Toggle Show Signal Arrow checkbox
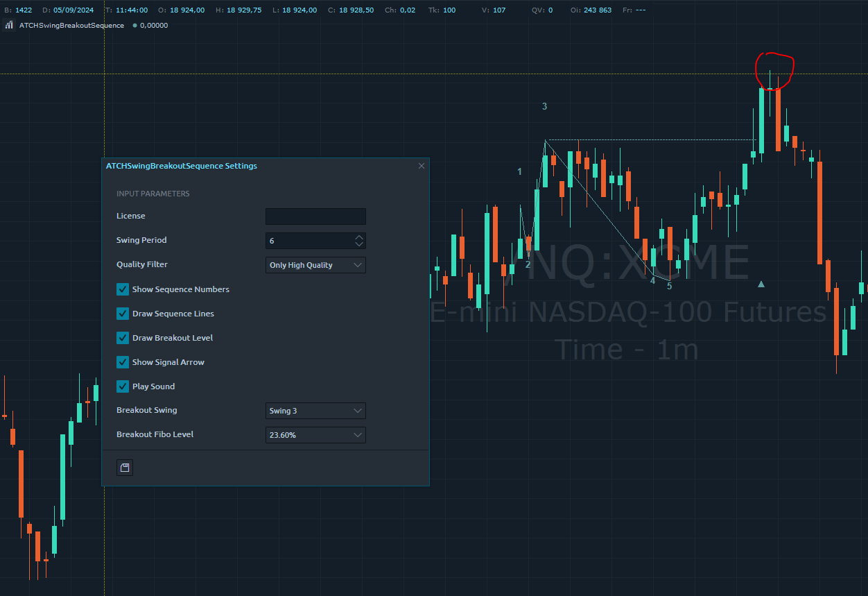Viewport: 868px width, 596px height. click(123, 362)
